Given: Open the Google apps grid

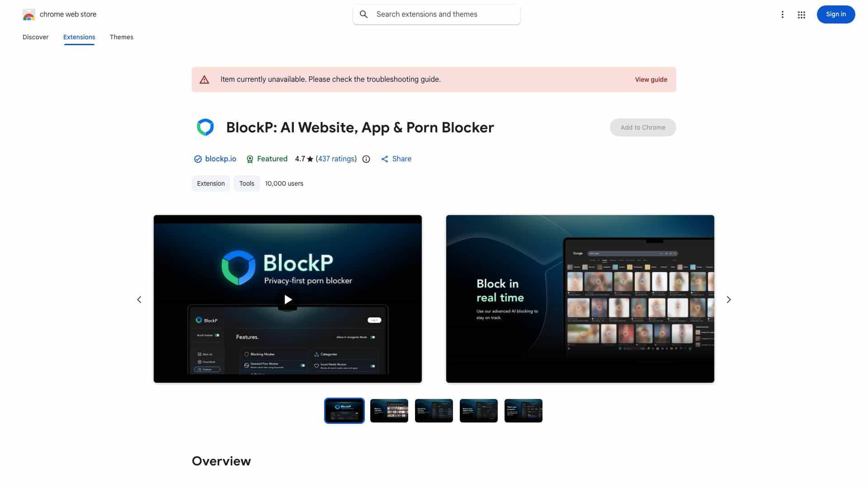Looking at the screenshot, I should [801, 14].
